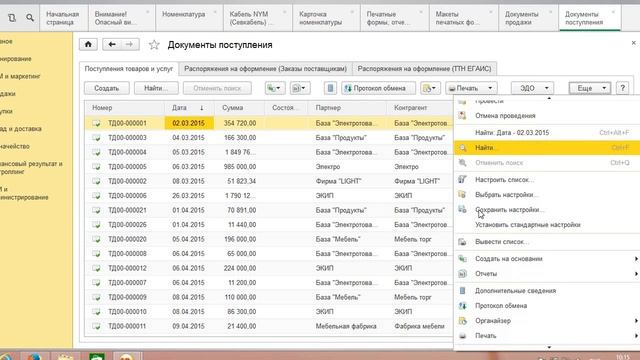640x360 pixels.
Task: Select Отмена проведения in menu
Action: pos(547,116)
